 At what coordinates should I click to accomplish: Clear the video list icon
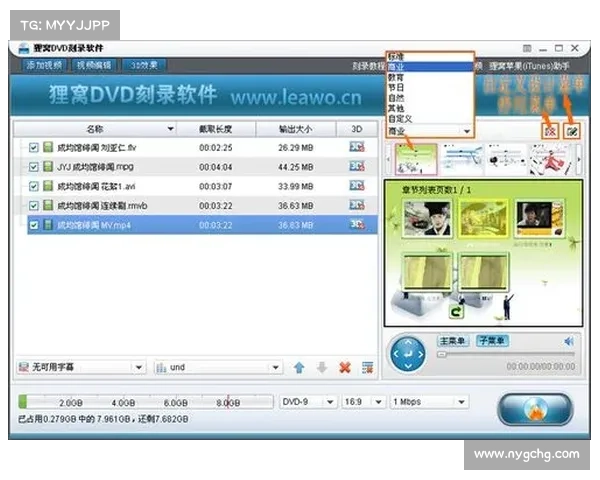[368, 368]
